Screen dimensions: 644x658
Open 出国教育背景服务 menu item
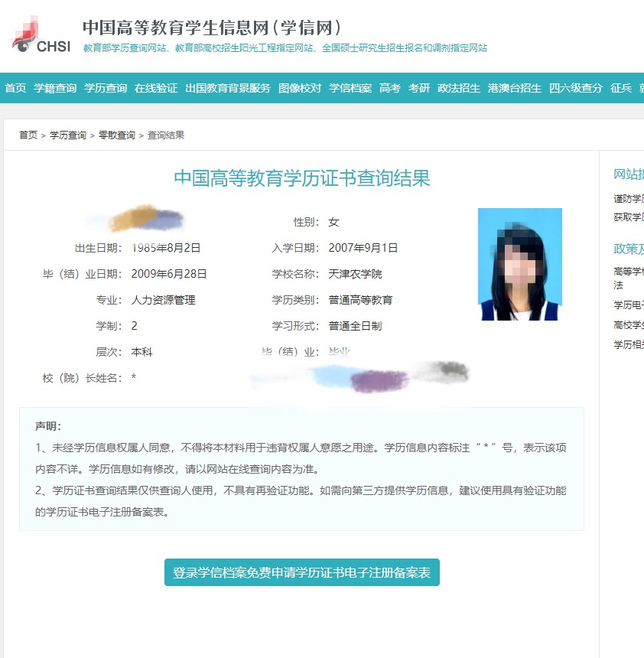click(x=228, y=88)
